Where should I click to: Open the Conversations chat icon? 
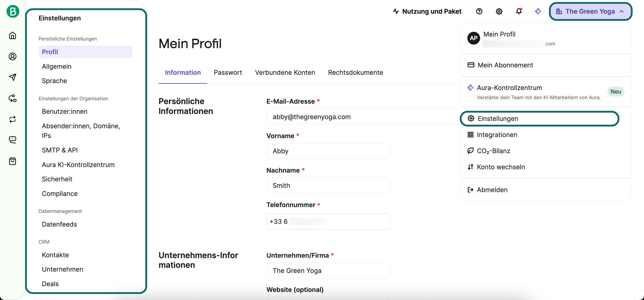click(13, 140)
